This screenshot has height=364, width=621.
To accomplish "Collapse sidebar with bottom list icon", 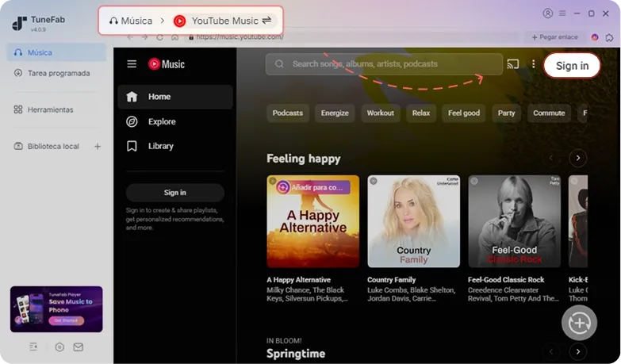I will 33,347.
